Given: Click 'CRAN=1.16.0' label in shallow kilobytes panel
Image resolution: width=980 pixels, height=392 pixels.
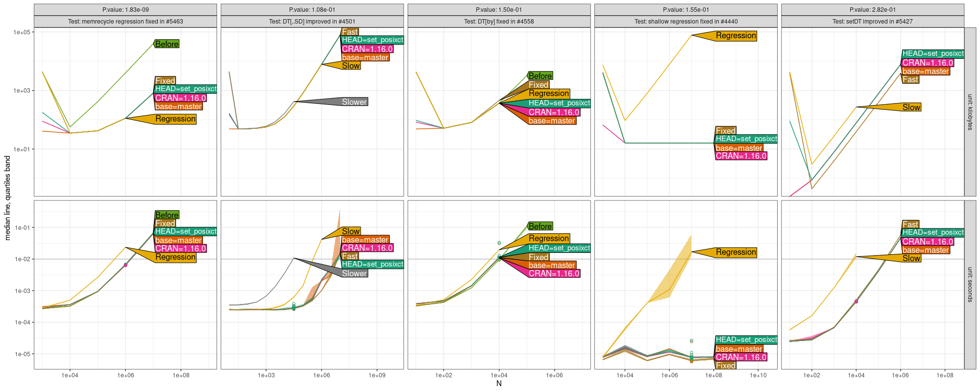Looking at the screenshot, I should click(741, 156).
